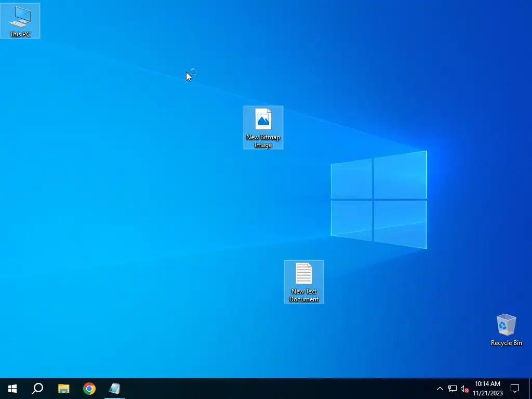Open the Action Center notifications icon
Screen dimensions: 532x399
tap(515, 389)
